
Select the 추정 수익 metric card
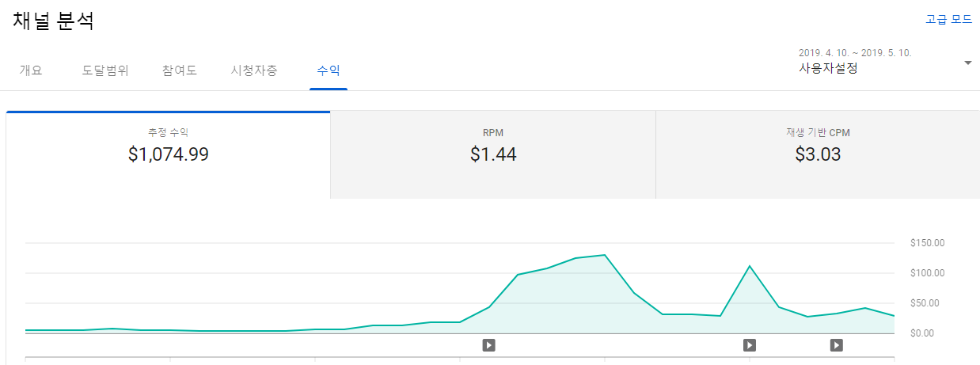coord(169,155)
